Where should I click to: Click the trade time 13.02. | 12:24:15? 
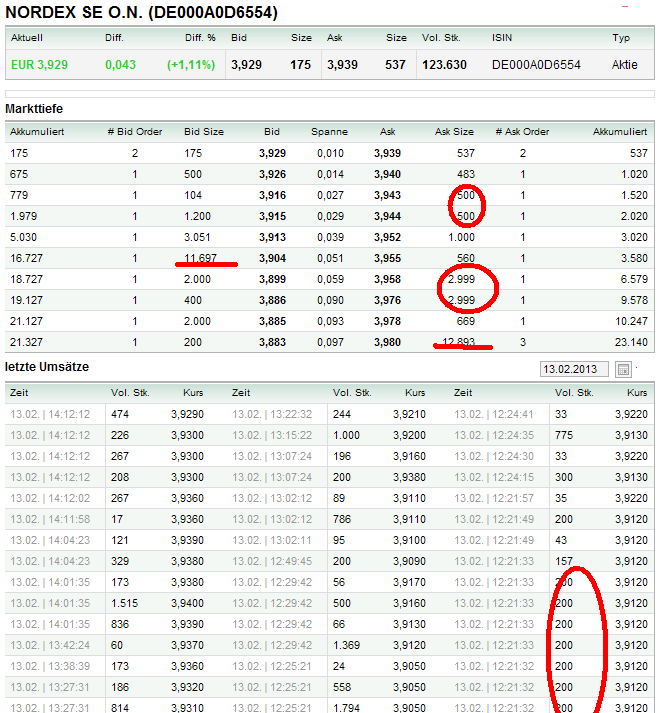click(494, 477)
